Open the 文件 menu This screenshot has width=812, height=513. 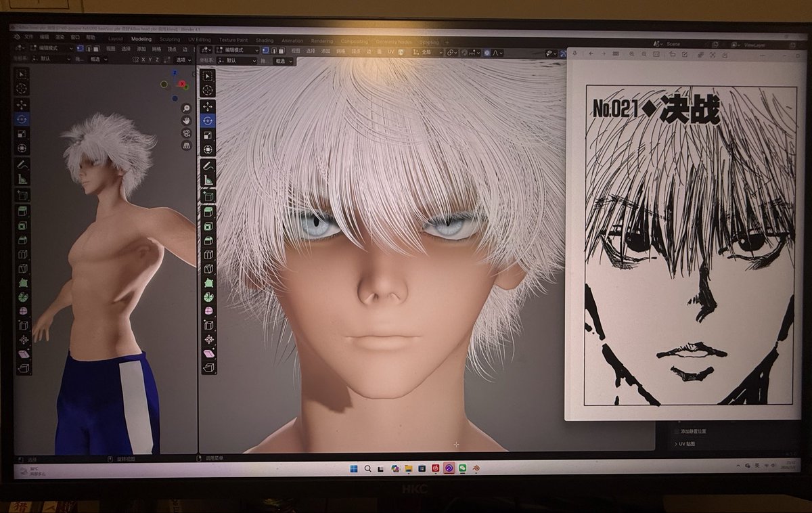[28, 37]
